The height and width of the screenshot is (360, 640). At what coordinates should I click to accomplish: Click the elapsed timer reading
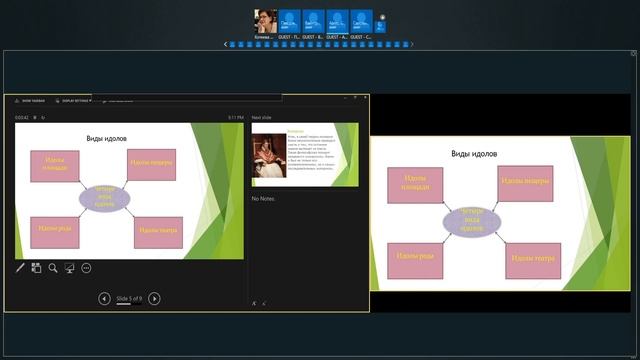(22, 118)
